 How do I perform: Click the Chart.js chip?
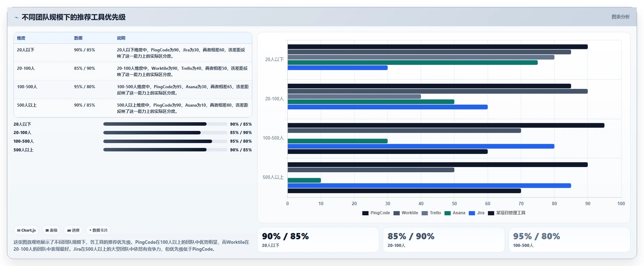pyautogui.click(x=27, y=230)
